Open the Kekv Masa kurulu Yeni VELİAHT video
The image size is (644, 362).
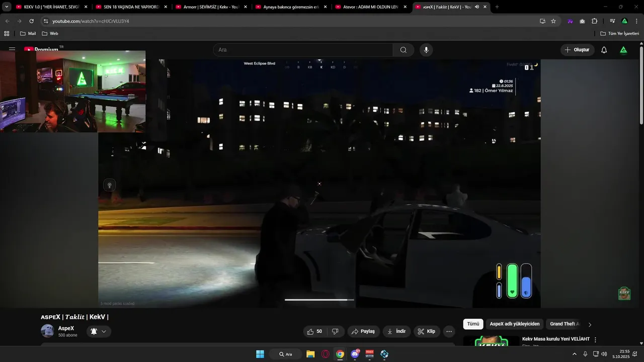[555, 339]
